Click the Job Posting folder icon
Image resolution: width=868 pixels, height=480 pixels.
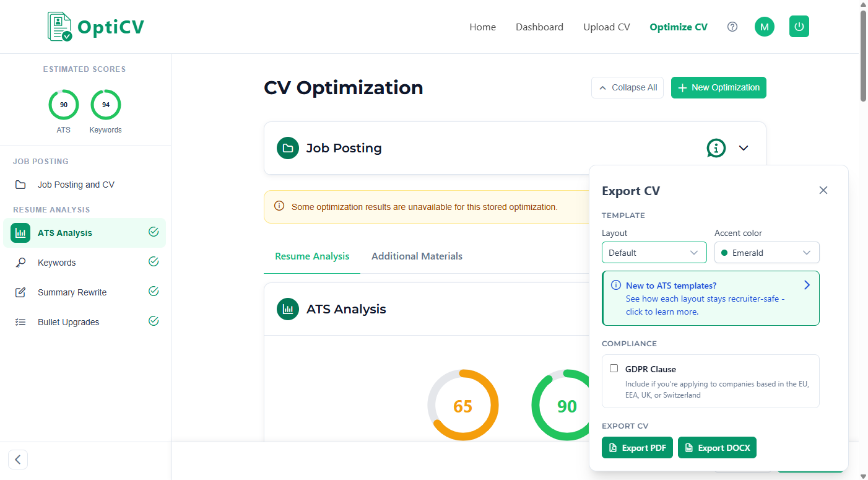click(288, 148)
